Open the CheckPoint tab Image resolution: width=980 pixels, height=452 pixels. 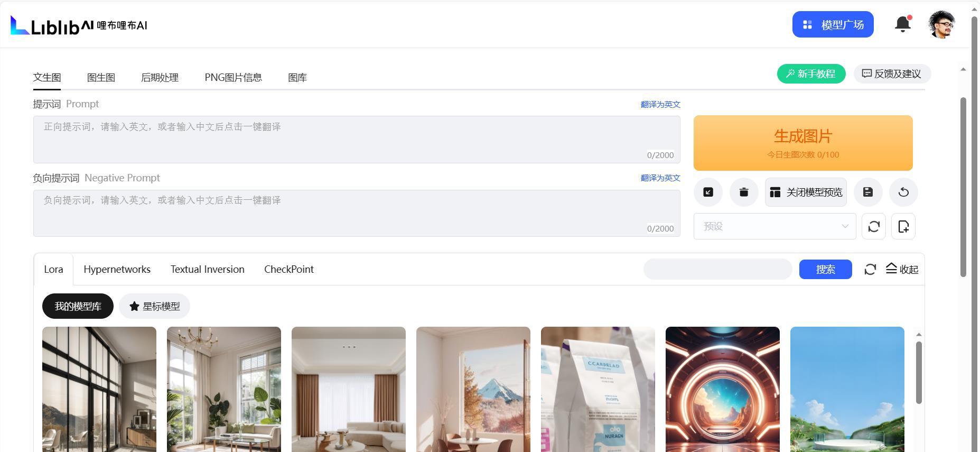pyautogui.click(x=289, y=270)
